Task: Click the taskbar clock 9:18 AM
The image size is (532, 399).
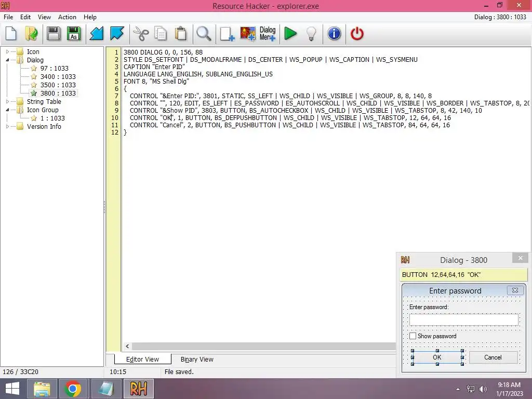Action: 509,385
